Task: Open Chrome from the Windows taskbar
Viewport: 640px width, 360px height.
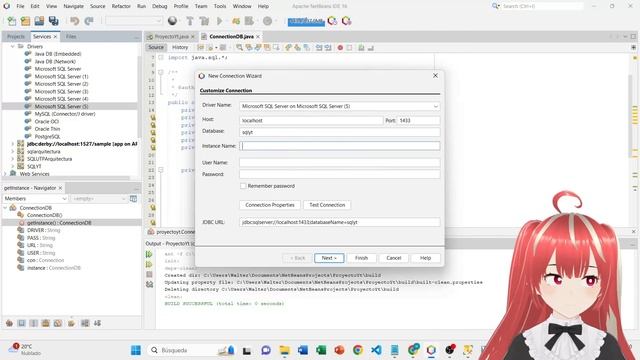Action: (x=358, y=350)
